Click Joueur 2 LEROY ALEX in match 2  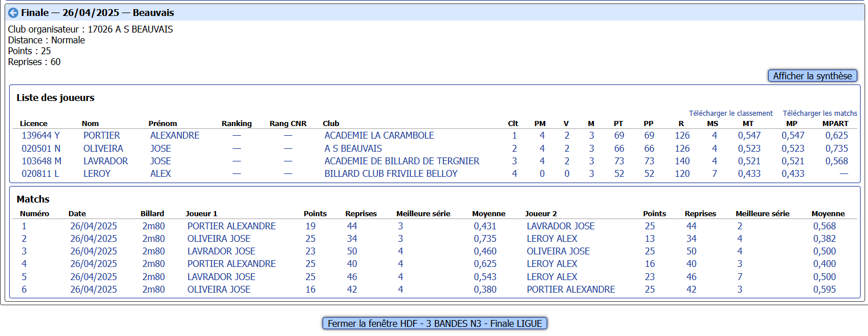pos(552,238)
